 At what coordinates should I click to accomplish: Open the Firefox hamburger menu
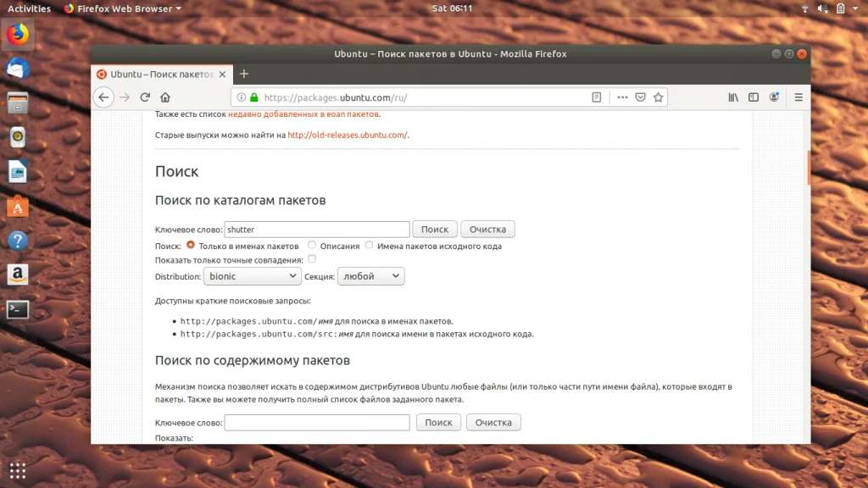coord(798,97)
